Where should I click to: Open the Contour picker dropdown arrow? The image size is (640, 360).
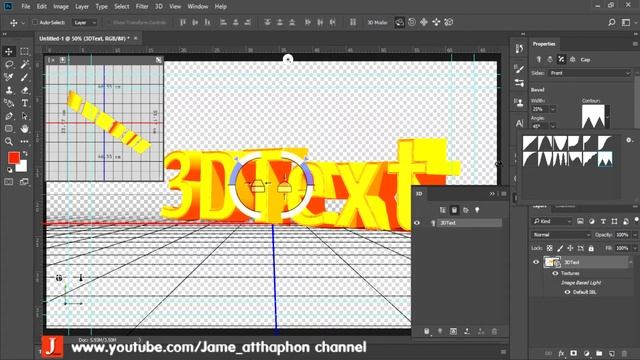(607, 117)
